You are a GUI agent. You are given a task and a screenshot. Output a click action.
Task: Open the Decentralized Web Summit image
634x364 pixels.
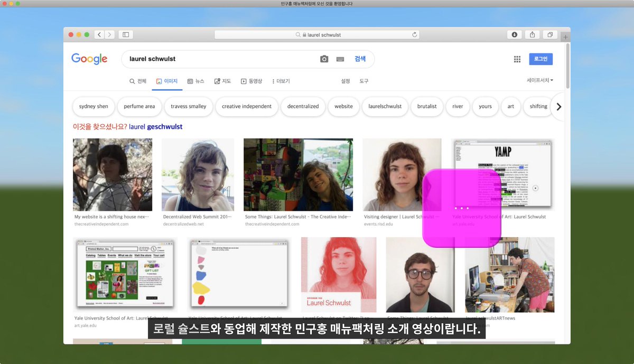[198, 175]
